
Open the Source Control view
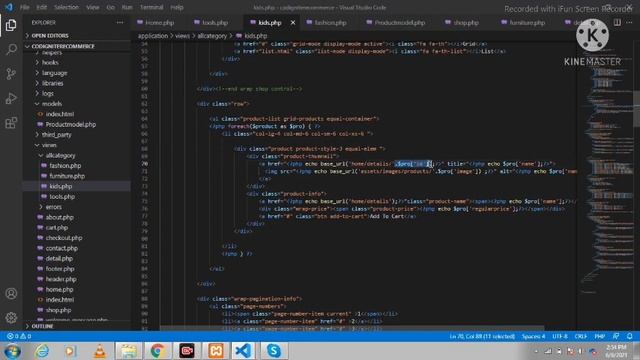(11, 74)
